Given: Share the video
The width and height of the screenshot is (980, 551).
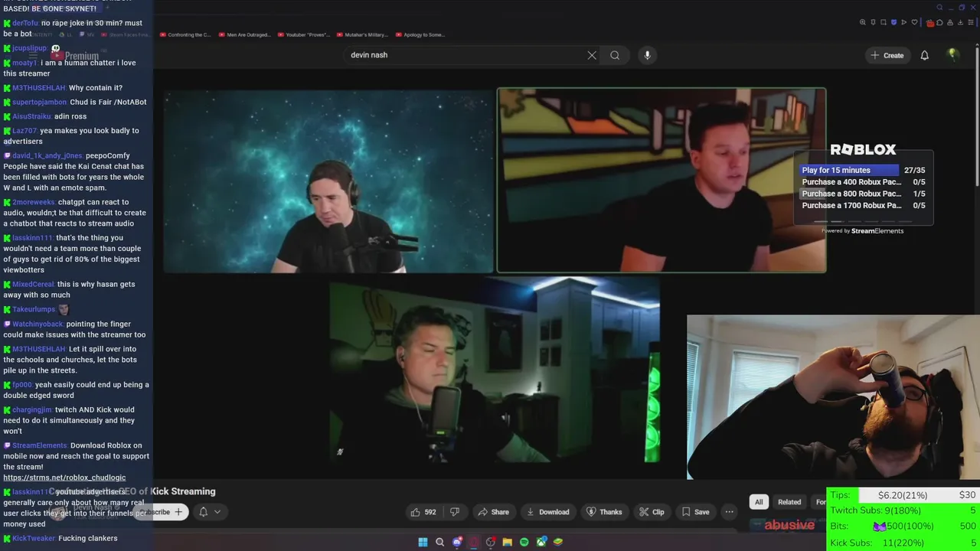Looking at the screenshot, I should 493,512.
